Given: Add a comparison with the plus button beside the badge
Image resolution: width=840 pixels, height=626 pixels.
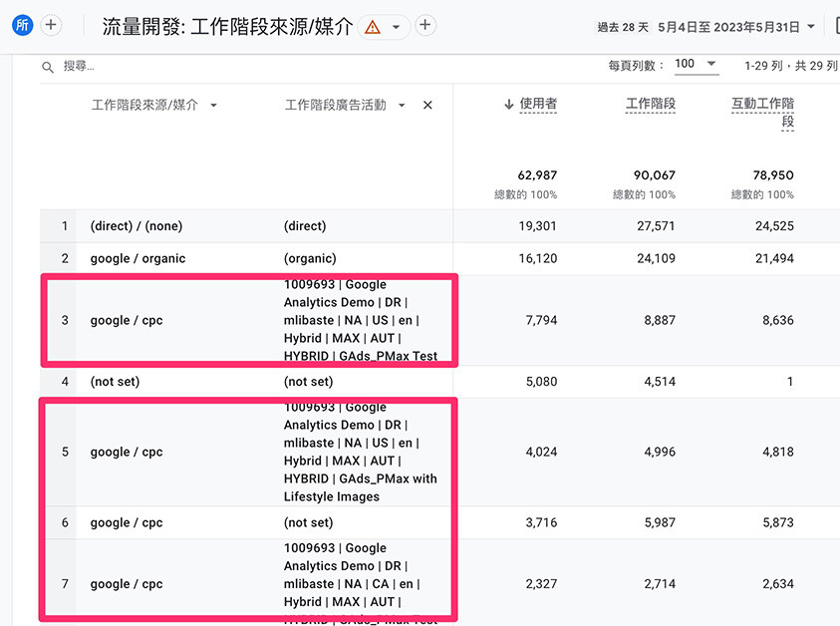Looking at the screenshot, I should tap(51, 25).
